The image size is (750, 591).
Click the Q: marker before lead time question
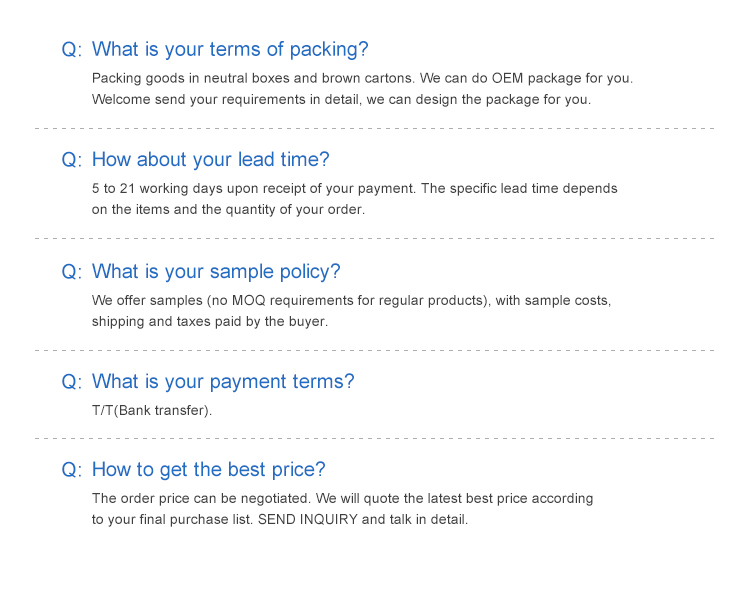[x=72, y=160]
